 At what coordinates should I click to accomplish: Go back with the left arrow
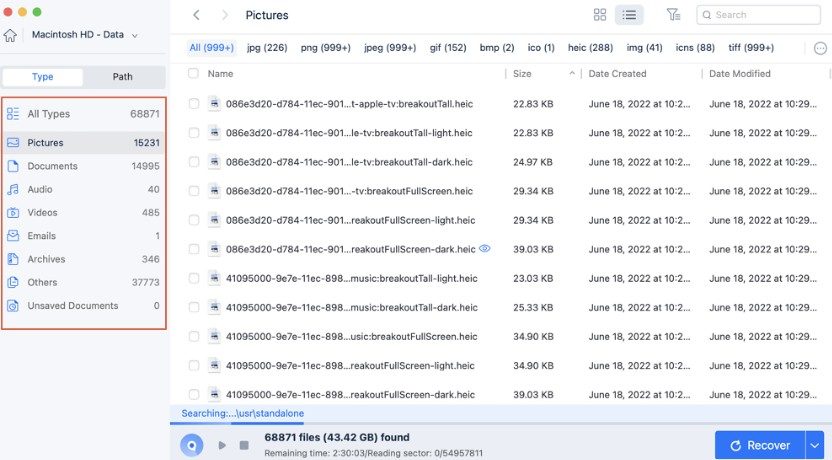196,15
